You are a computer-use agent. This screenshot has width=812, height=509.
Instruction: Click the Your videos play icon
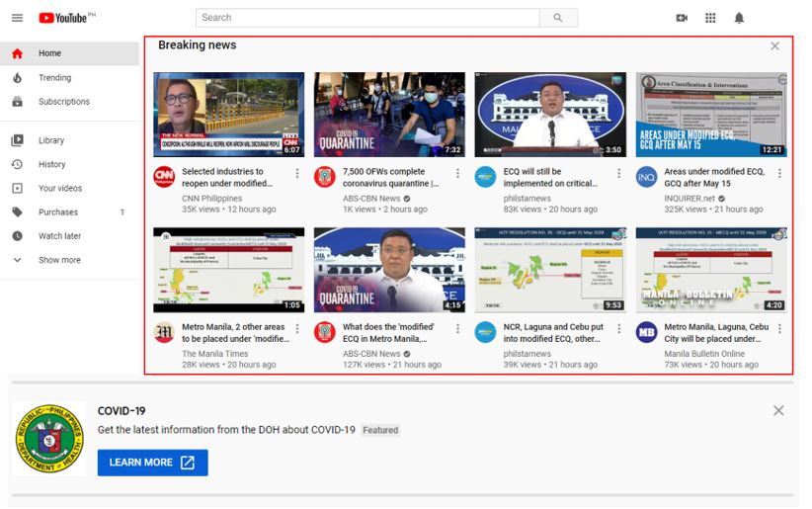pos(17,188)
